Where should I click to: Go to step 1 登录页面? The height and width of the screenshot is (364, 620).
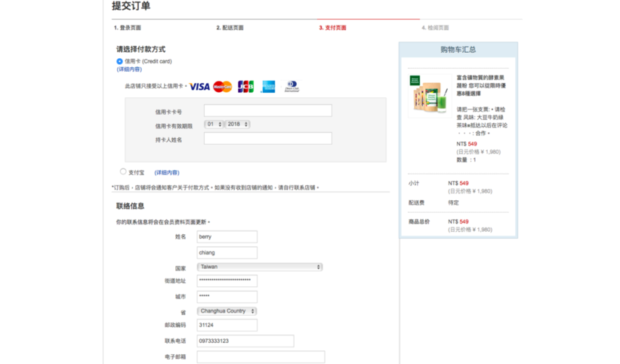[128, 28]
